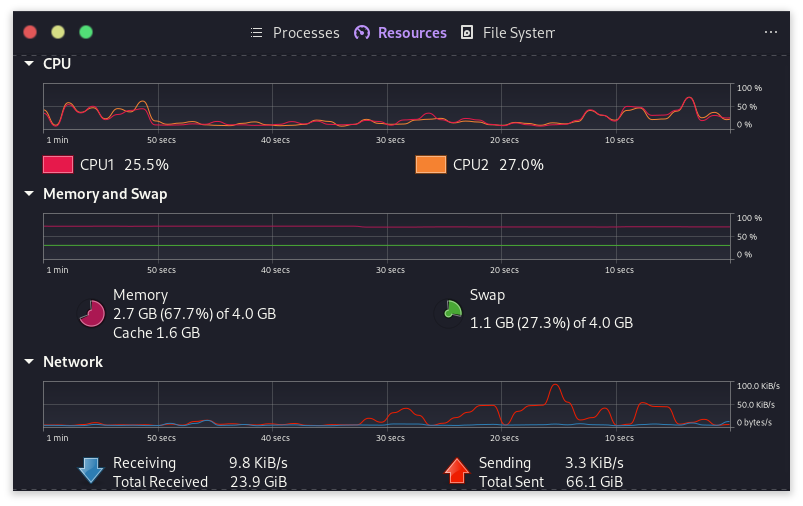The image size is (803, 506).
Task: Click the 'Memory' label text
Action: (140, 295)
